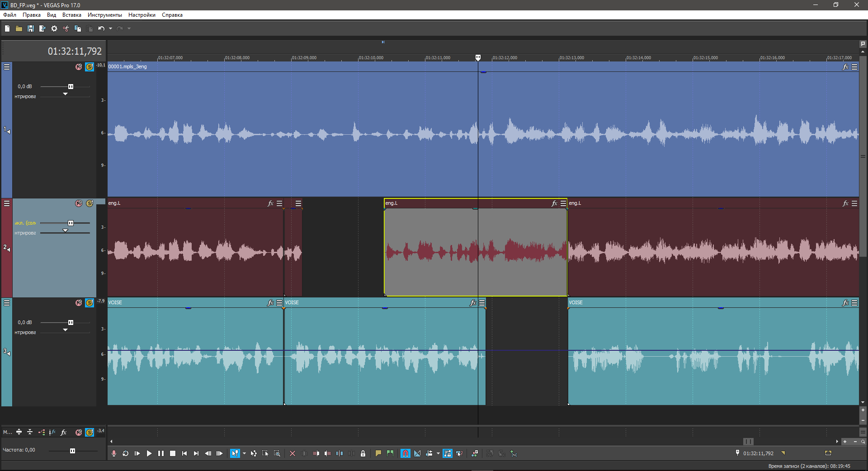Viewport: 868px width, 471px height.
Task: Click the Lock event padlock icon
Action: (363, 453)
